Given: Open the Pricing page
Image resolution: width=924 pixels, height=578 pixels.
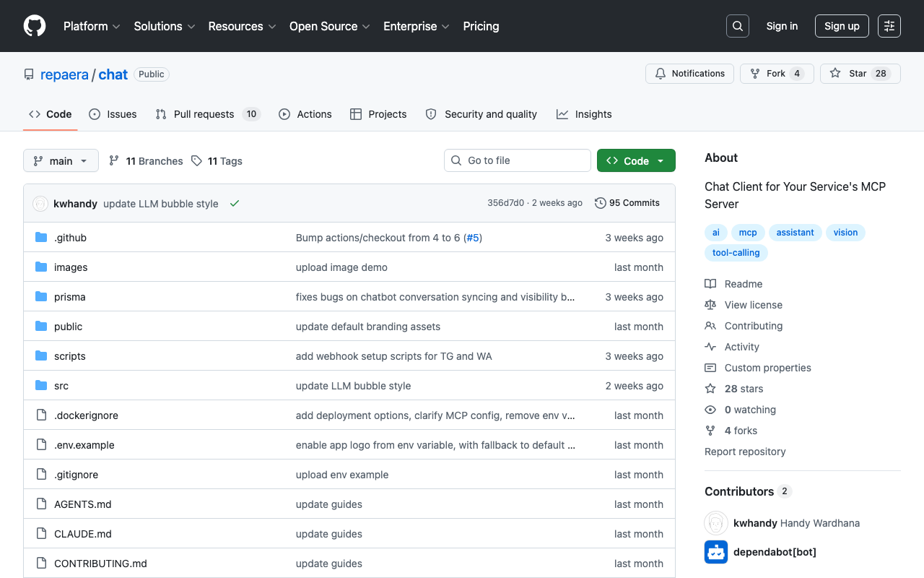Looking at the screenshot, I should (481, 26).
